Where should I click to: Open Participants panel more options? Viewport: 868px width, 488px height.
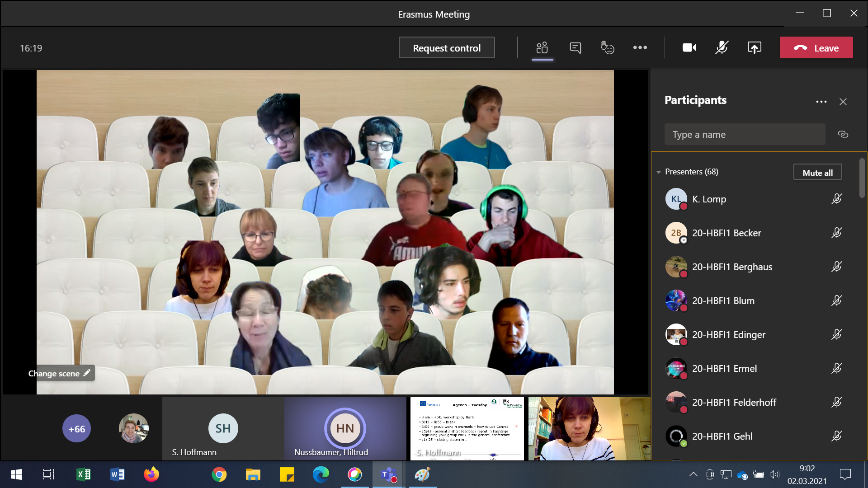(821, 102)
